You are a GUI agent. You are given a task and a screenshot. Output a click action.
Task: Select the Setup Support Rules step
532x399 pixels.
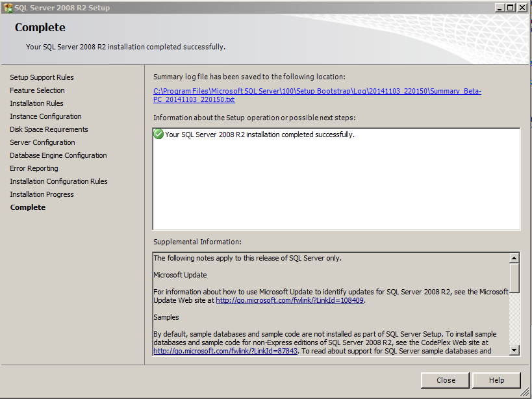coord(42,77)
